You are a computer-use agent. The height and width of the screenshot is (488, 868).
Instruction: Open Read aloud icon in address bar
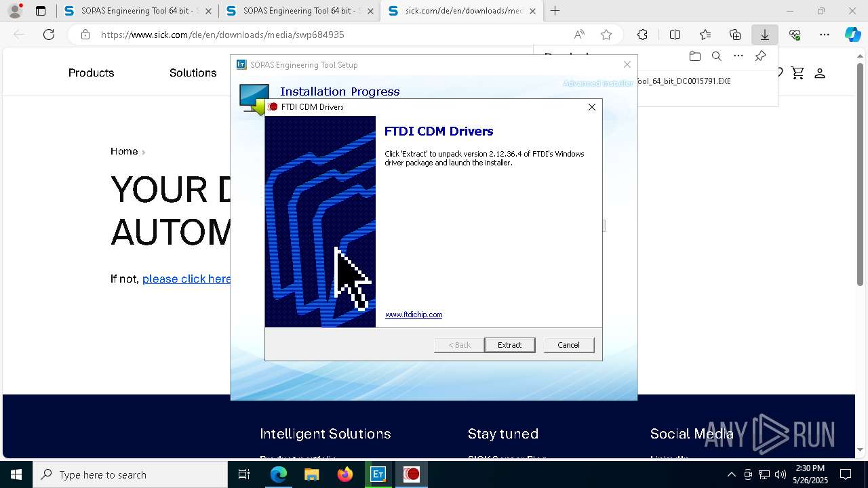(579, 35)
